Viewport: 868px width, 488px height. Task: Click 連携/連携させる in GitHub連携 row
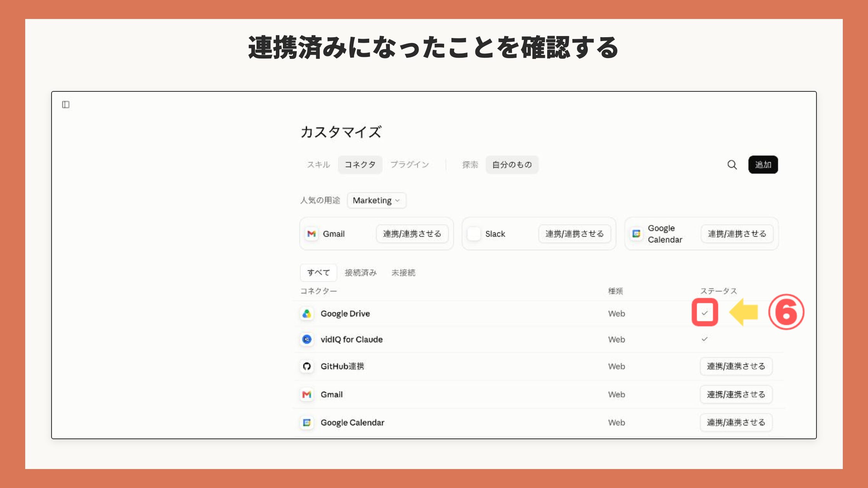(736, 366)
